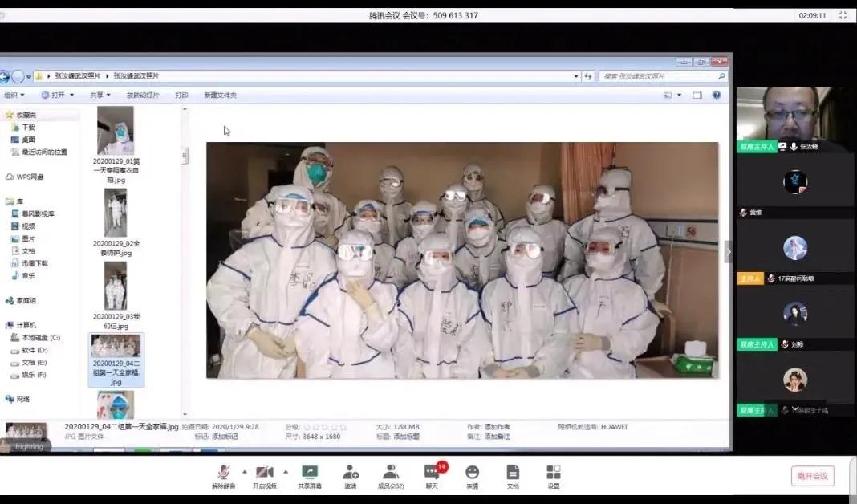Open the Explorer view options dropdown arrow

679,96
